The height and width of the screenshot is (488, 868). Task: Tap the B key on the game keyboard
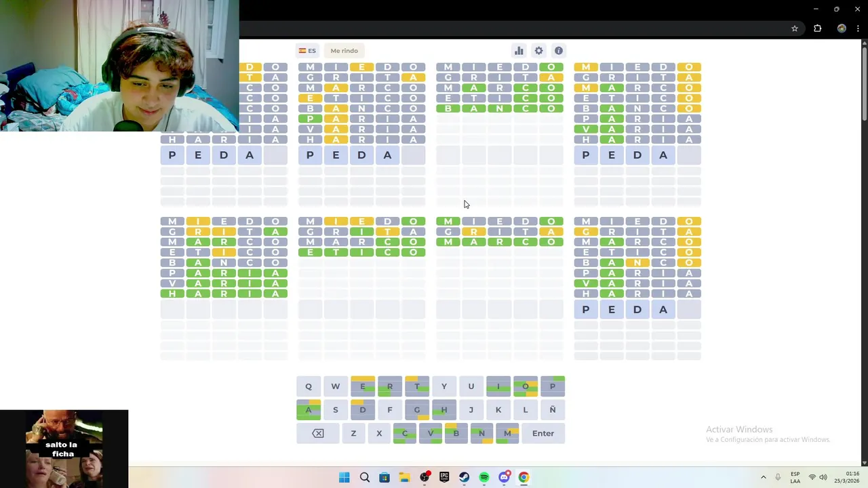(456, 433)
